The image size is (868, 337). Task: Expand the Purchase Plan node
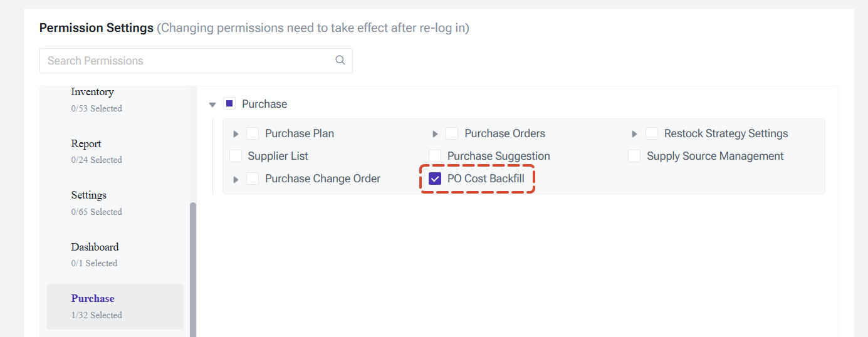coord(236,134)
